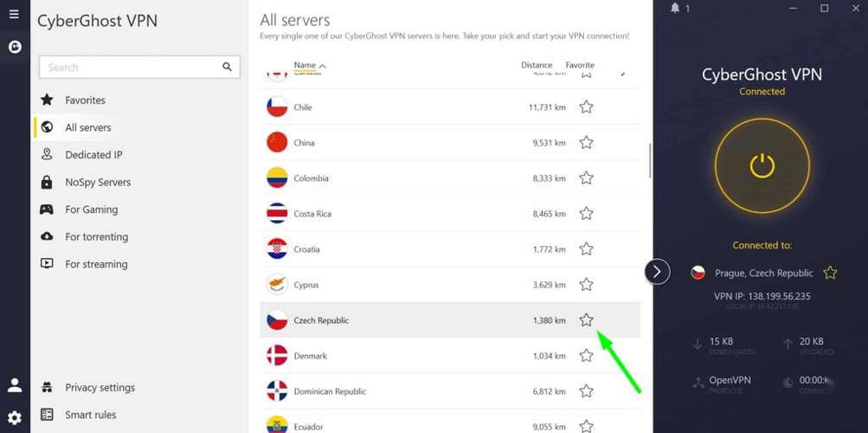
Task: Click the Denmark flag icon
Action: point(277,356)
